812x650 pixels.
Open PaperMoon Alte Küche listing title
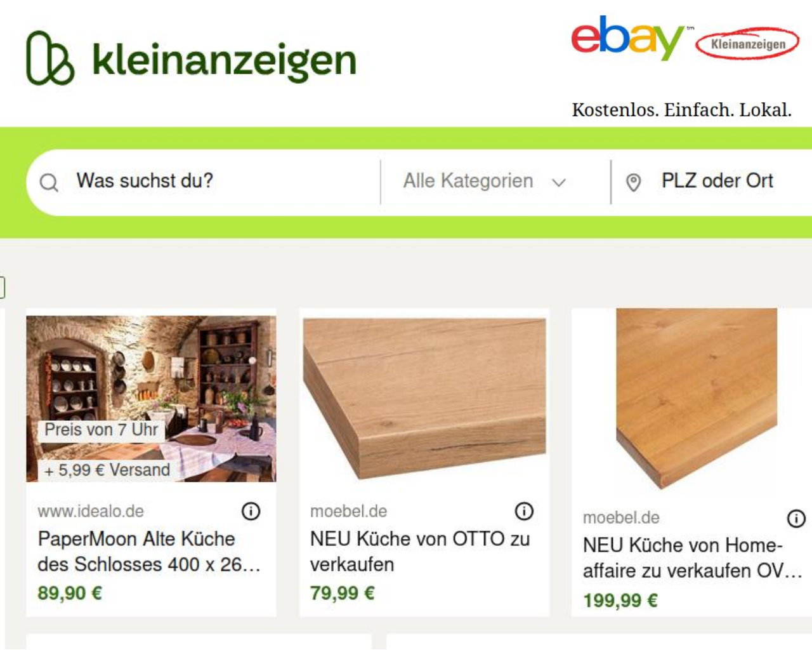149,551
